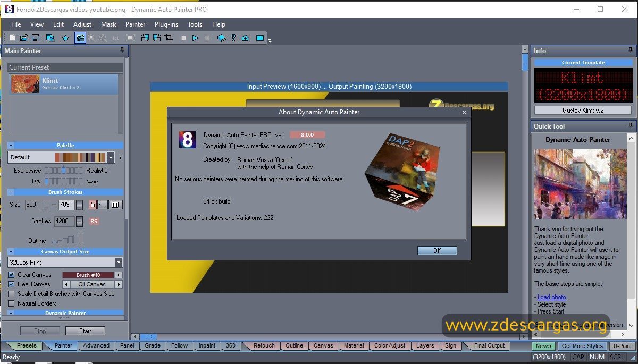Viewport: 638px width, 364px height.
Task: Expand the toolbar overflow arrow
Action: pos(270,40)
